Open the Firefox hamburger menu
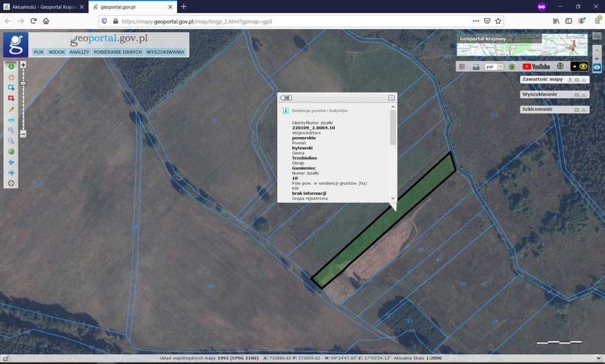The width and height of the screenshot is (605, 364). (x=597, y=21)
